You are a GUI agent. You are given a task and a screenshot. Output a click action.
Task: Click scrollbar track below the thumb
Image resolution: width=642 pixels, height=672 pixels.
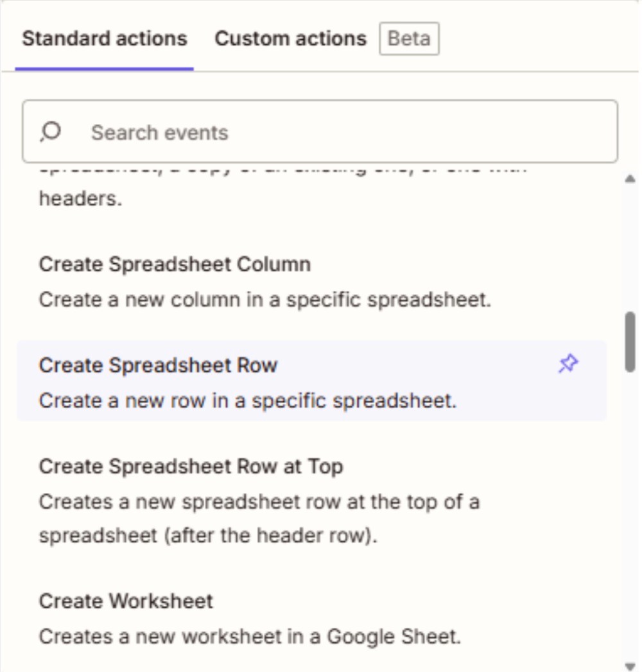point(630,513)
